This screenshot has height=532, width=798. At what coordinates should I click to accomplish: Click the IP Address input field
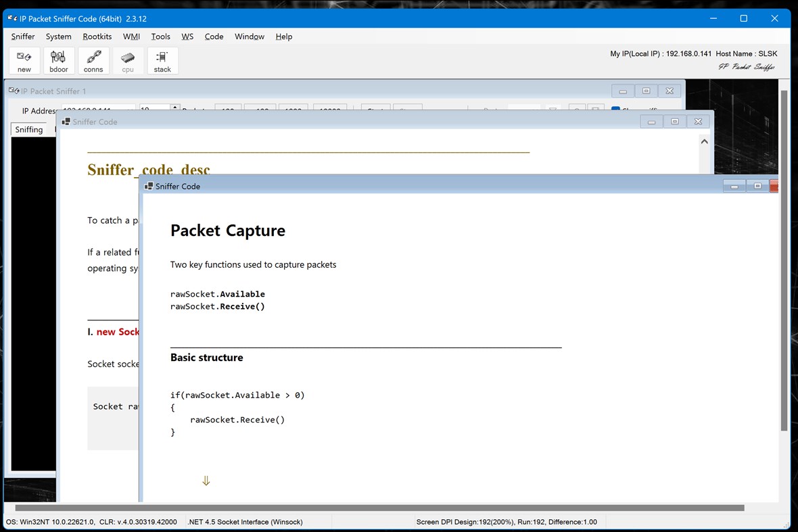tap(95, 108)
